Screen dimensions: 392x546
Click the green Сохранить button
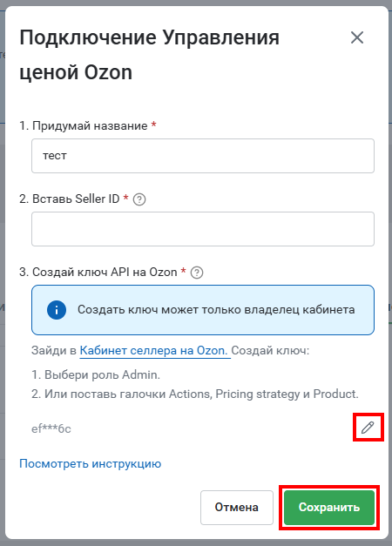click(x=329, y=508)
